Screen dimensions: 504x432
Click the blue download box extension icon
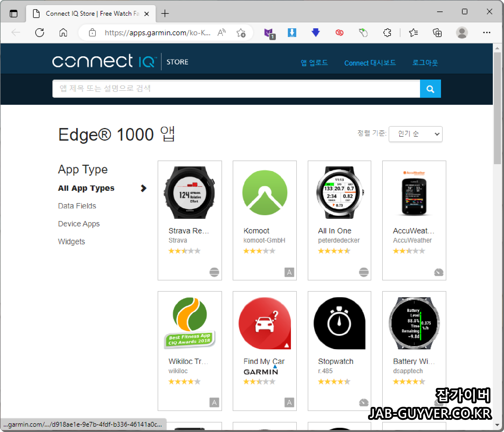coord(292,32)
